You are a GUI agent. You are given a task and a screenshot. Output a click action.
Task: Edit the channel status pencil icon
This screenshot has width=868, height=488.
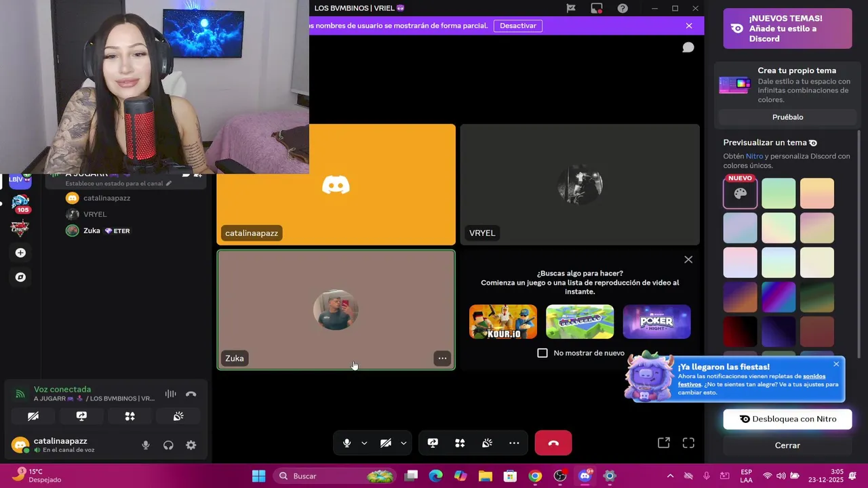168,184
